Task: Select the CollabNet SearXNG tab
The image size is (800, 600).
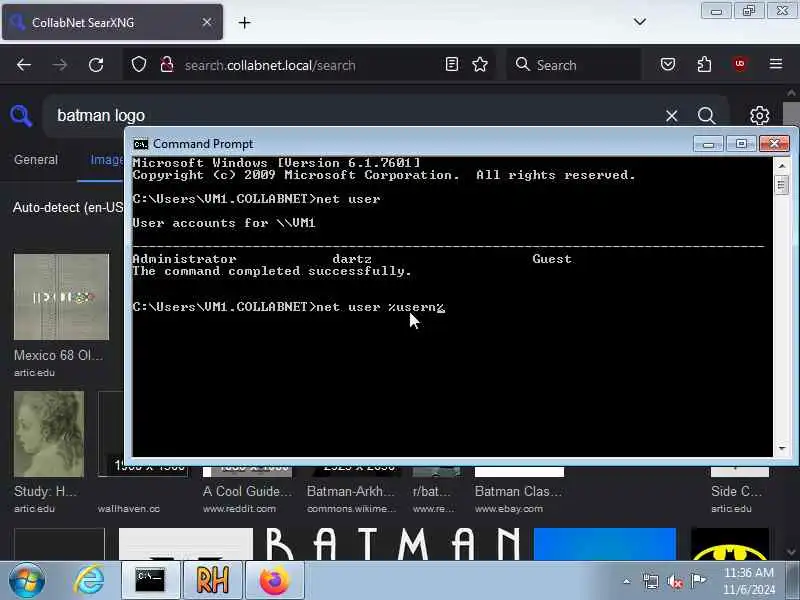Action: tap(112, 22)
